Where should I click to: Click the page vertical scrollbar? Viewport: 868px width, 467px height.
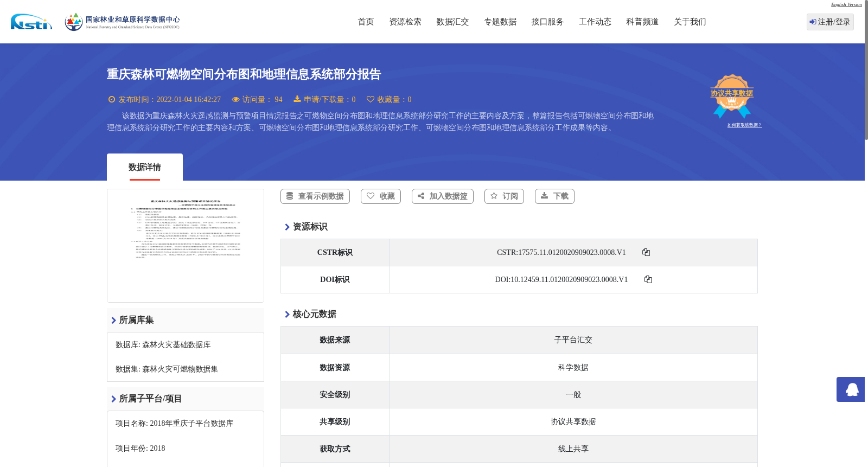(866, 71)
